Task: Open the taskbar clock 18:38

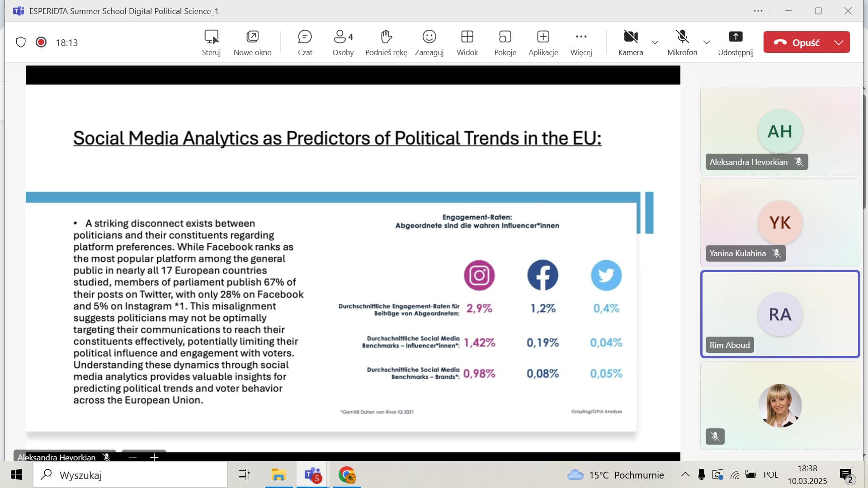Action: pos(807,475)
